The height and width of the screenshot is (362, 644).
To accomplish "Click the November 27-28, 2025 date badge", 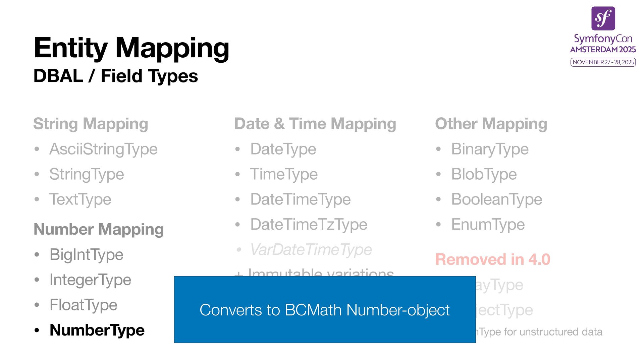I will click(603, 62).
